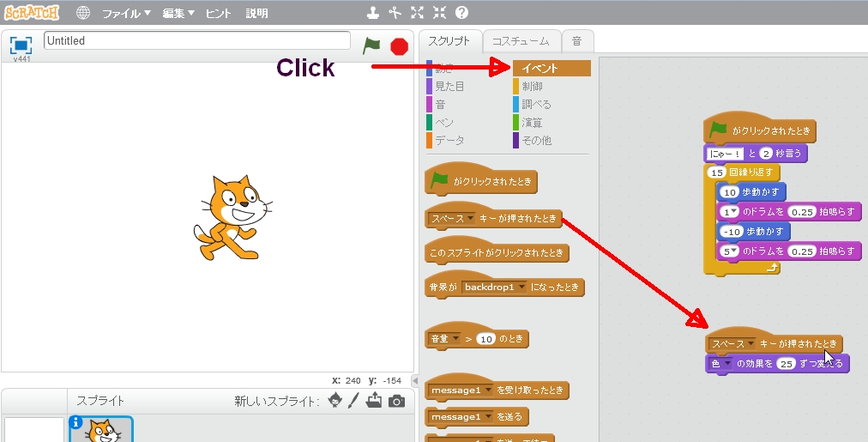868x442 pixels.
Task: Stop project with red stop sign
Action: pos(399,46)
